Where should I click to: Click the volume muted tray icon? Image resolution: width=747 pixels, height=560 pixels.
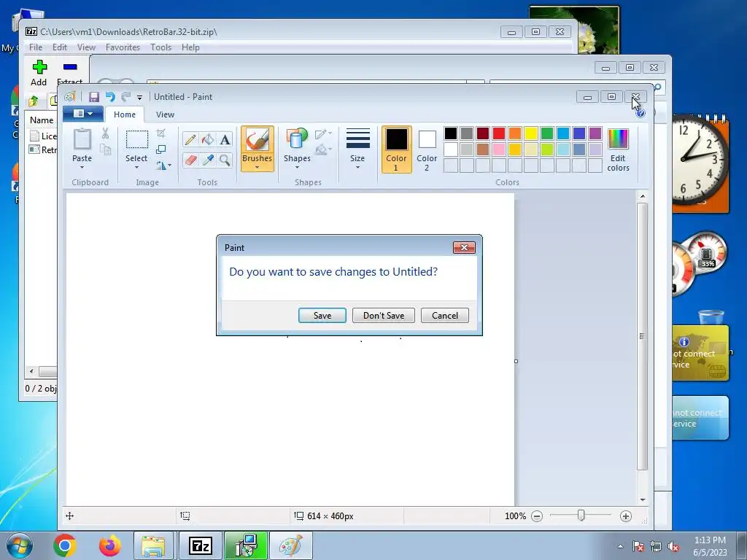click(673, 547)
